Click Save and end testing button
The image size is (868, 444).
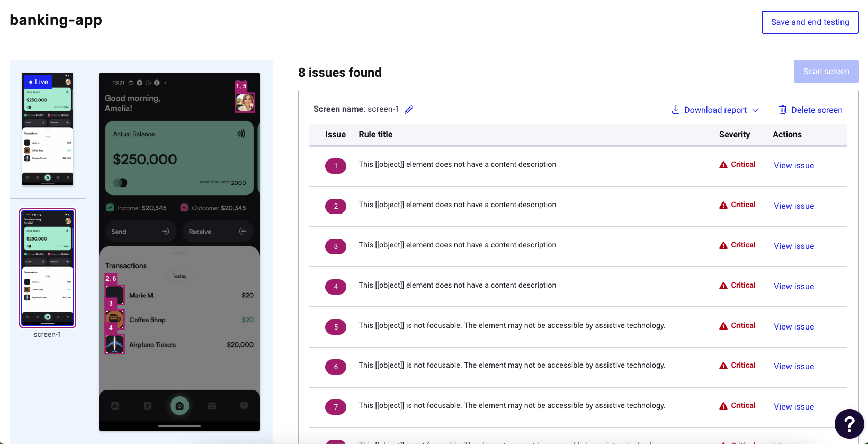point(810,22)
